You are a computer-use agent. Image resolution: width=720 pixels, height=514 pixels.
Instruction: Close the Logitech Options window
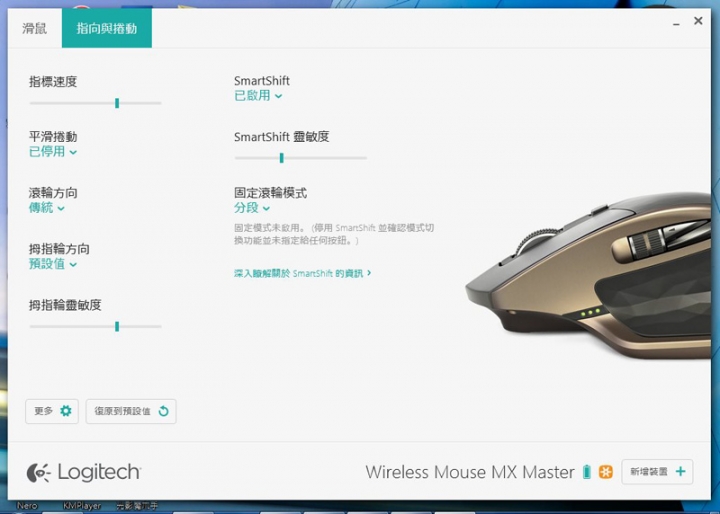pos(698,21)
